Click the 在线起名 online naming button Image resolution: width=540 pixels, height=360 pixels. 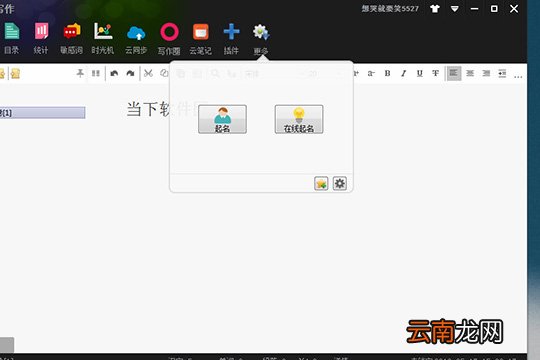coord(299,119)
